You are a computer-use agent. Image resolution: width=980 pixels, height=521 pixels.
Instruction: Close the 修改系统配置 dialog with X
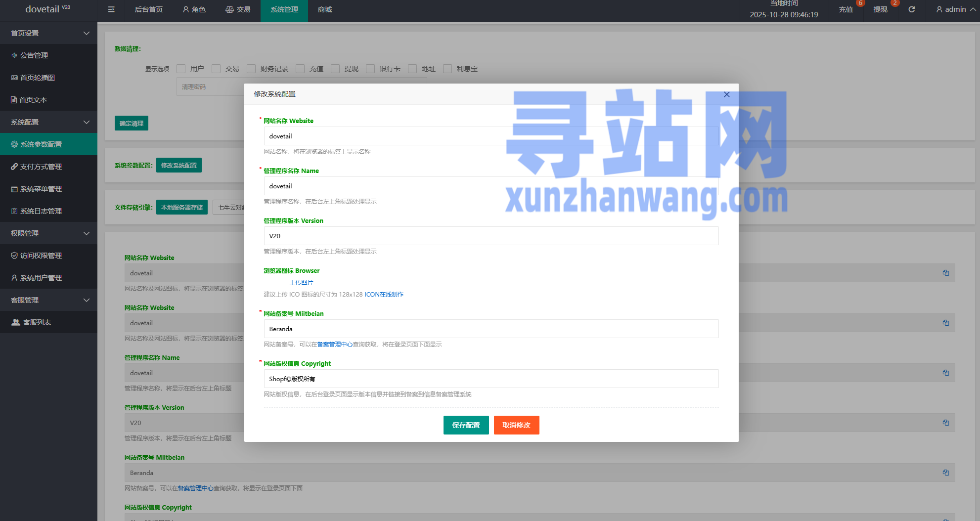click(x=726, y=94)
